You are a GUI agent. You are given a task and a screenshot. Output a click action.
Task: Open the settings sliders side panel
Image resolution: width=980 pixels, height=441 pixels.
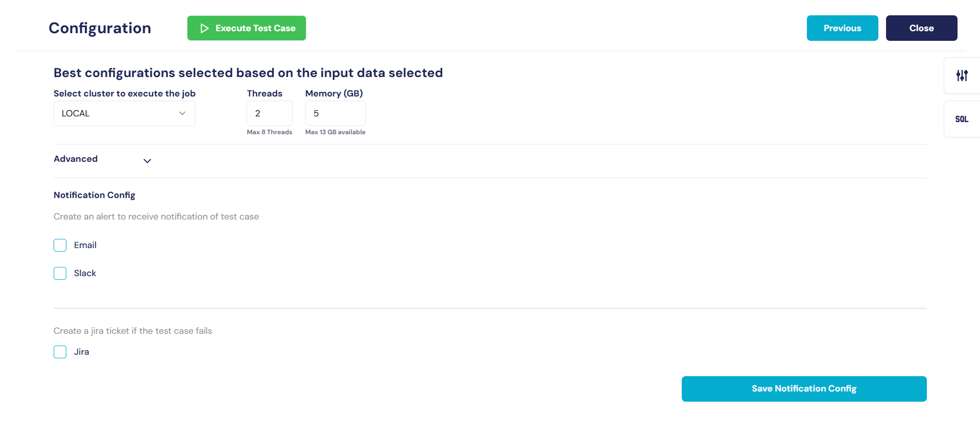[x=962, y=76]
